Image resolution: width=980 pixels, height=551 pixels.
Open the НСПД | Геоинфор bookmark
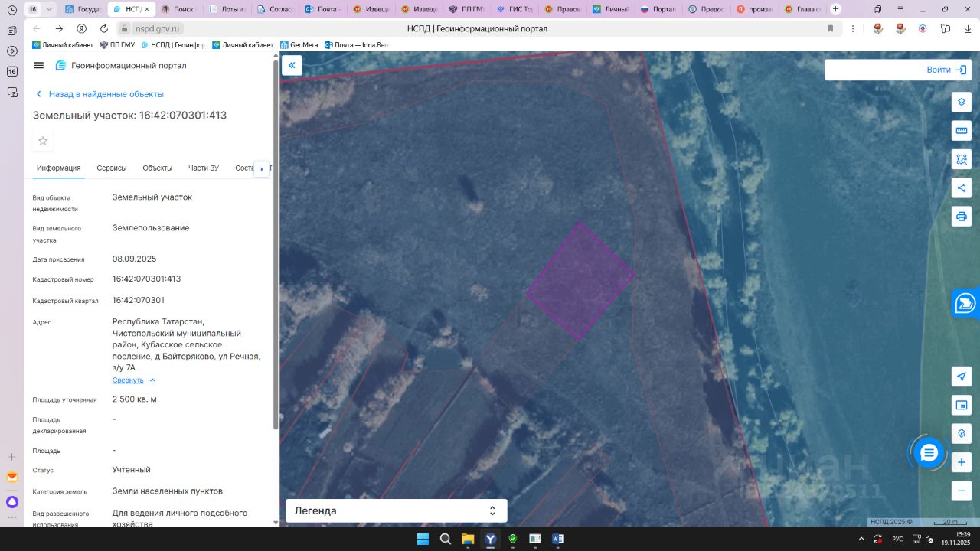click(173, 45)
